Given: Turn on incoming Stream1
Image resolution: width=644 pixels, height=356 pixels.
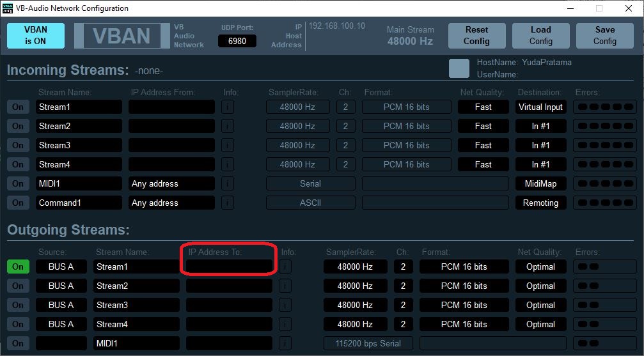Looking at the screenshot, I should click(x=18, y=107).
